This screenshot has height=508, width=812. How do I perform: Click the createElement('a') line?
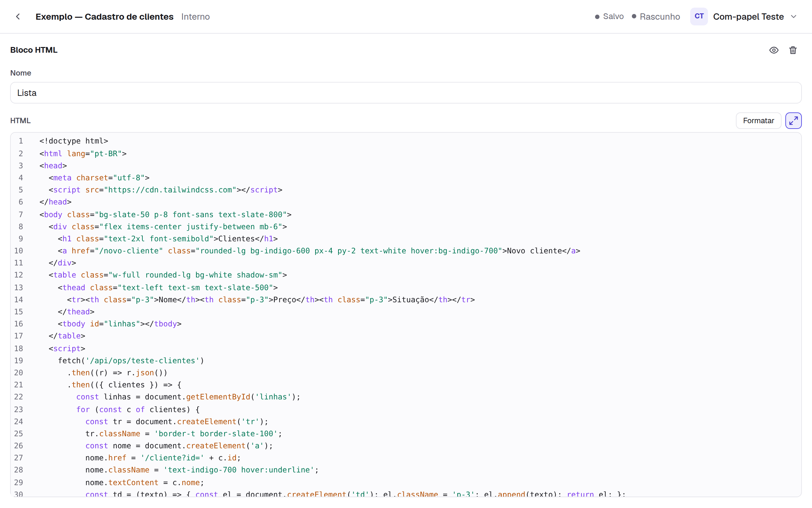[179, 446]
